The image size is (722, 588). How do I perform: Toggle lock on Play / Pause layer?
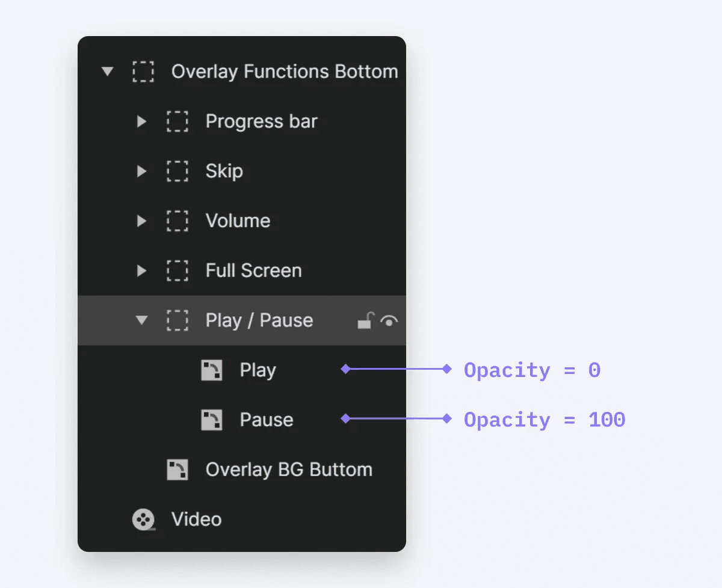pos(366,320)
